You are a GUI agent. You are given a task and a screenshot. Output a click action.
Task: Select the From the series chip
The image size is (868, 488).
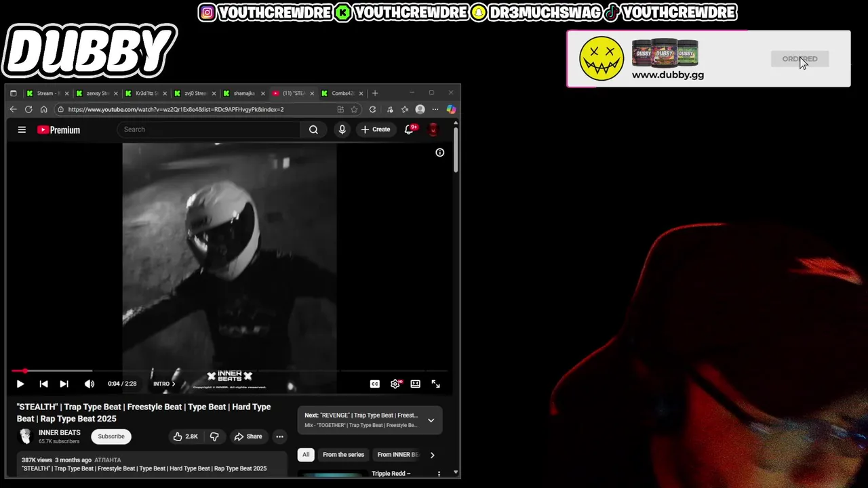(x=343, y=455)
